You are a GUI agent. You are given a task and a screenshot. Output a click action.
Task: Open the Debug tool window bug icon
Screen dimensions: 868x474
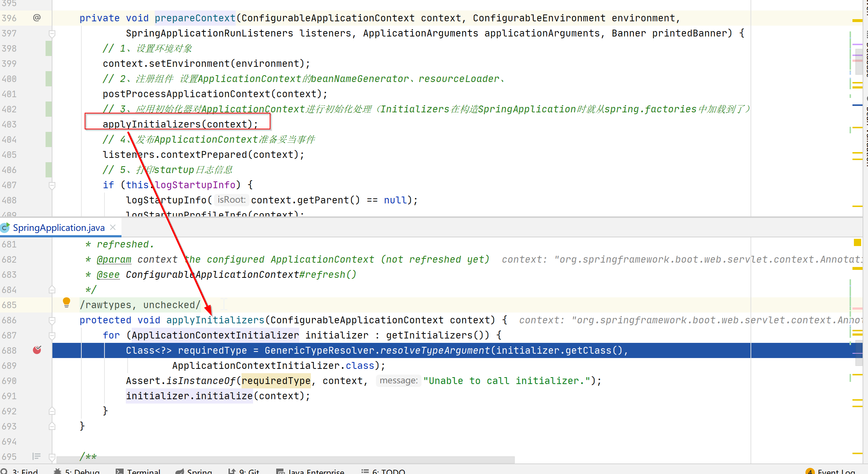pyautogui.click(x=57, y=471)
